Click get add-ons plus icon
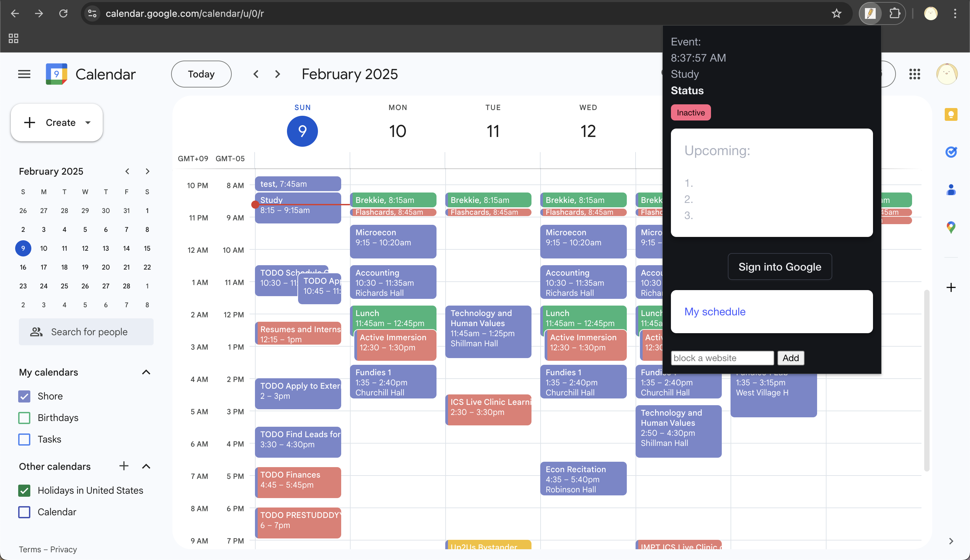The width and height of the screenshot is (970, 560). (951, 287)
